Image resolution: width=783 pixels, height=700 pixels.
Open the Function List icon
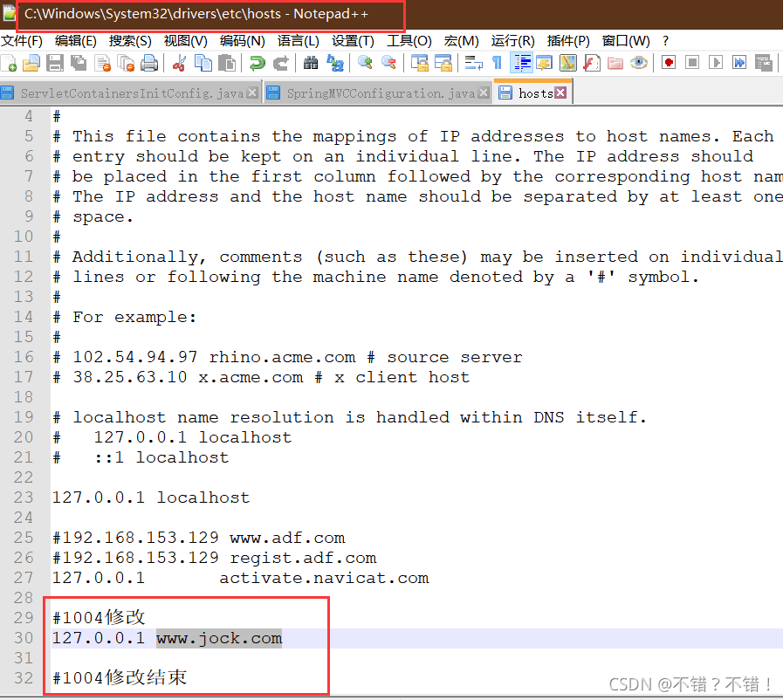(592, 64)
